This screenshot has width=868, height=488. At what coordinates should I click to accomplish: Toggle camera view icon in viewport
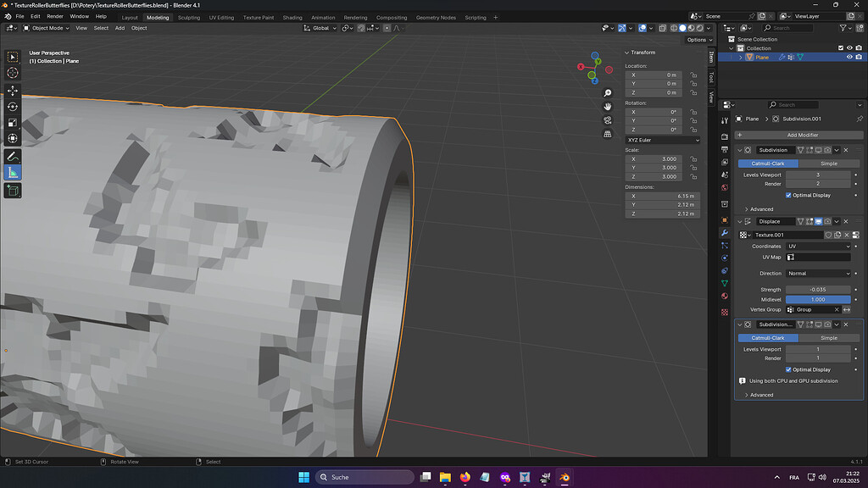[607, 120]
